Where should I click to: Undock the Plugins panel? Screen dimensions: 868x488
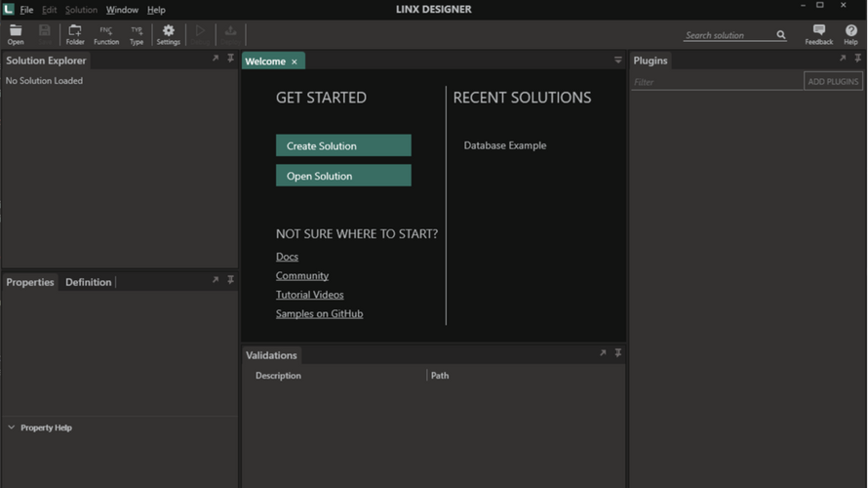point(843,59)
